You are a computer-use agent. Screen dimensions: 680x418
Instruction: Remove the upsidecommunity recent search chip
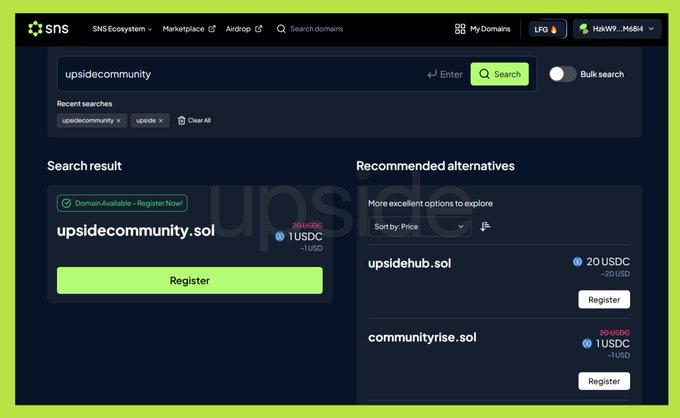click(118, 120)
